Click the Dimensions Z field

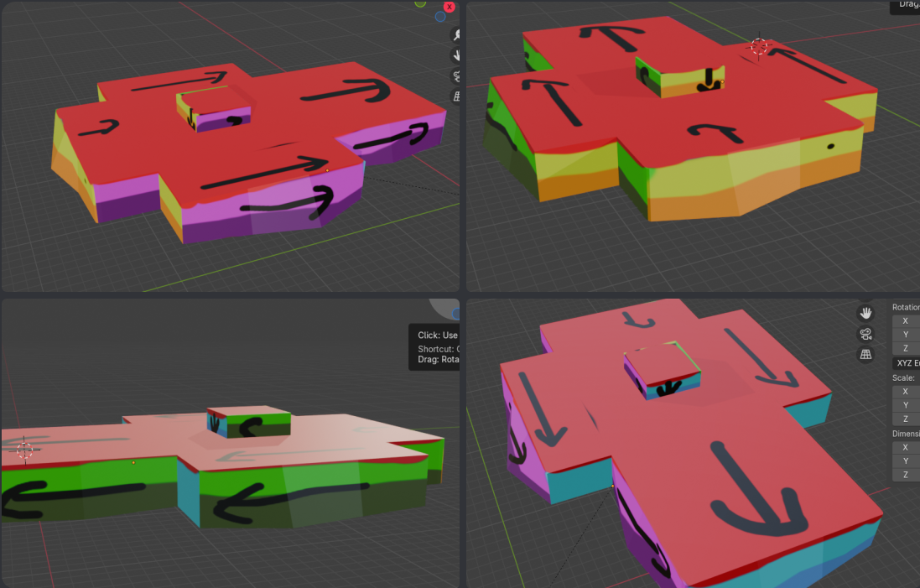tap(906, 475)
